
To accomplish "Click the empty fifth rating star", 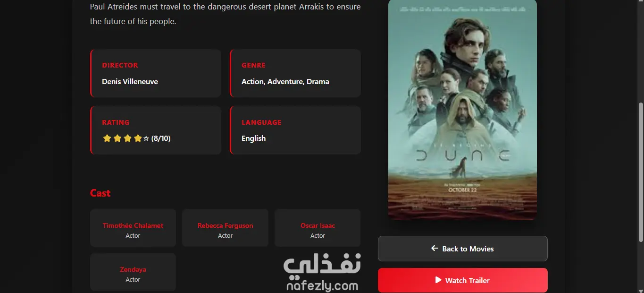I will tap(146, 138).
